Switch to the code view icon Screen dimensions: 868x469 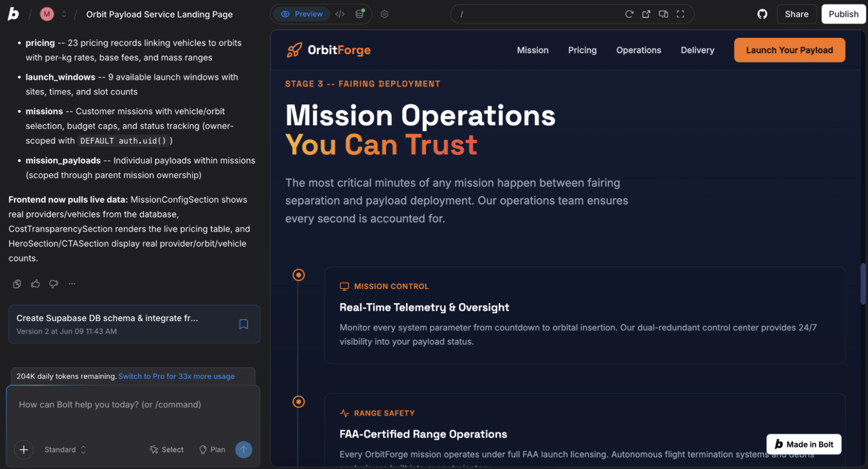(x=340, y=14)
